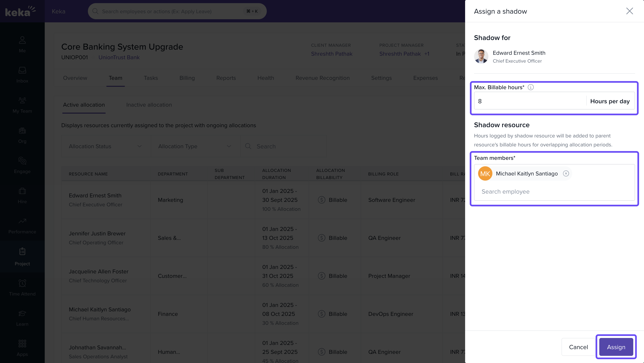The height and width of the screenshot is (363, 644).
Task: Open the Apps grid icon
Action: [x=22, y=348]
